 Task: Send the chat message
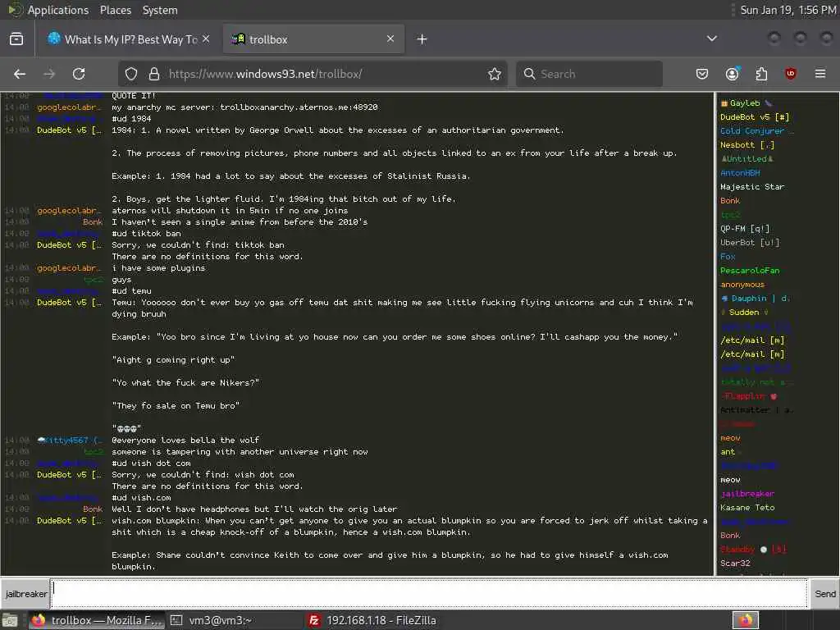[x=824, y=594]
